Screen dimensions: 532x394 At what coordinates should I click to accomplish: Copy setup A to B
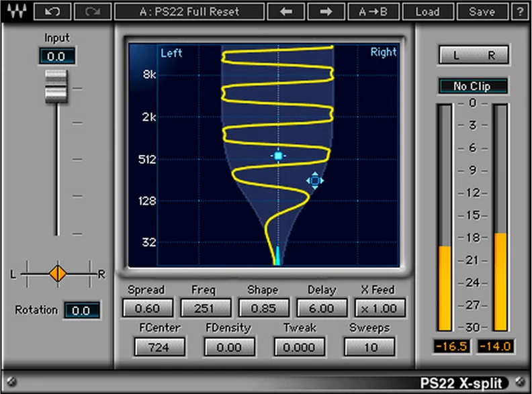[373, 11]
